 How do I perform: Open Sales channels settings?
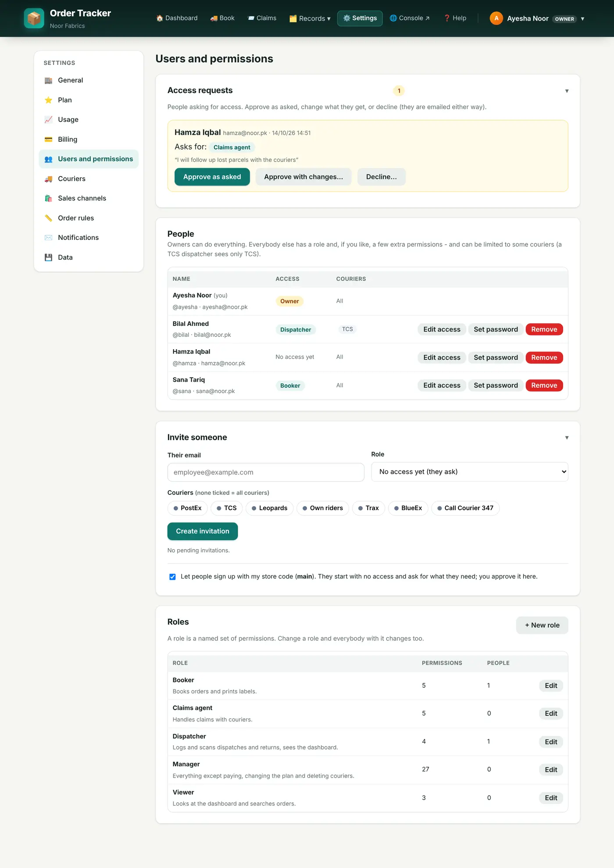(89, 198)
